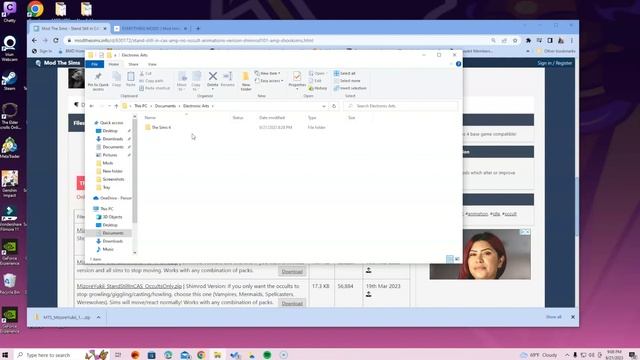Open the Move to ribbon button
This screenshot has width=640, height=360.
[182, 81]
